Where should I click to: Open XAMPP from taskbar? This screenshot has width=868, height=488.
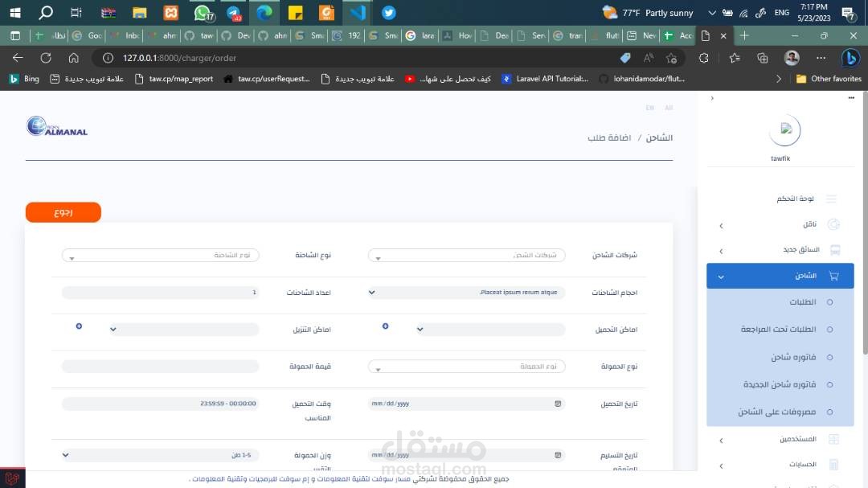pyautogui.click(x=171, y=12)
